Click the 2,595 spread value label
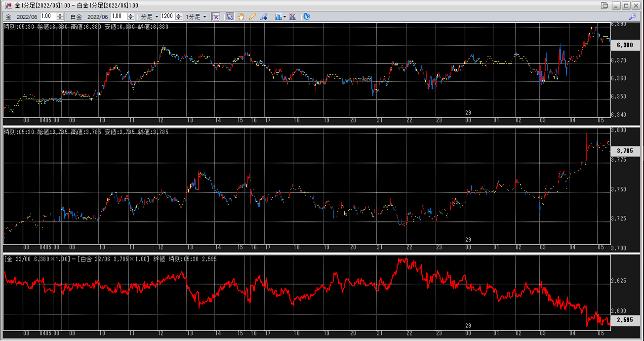The width and height of the screenshot is (644, 341). pyautogui.click(x=625, y=320)
